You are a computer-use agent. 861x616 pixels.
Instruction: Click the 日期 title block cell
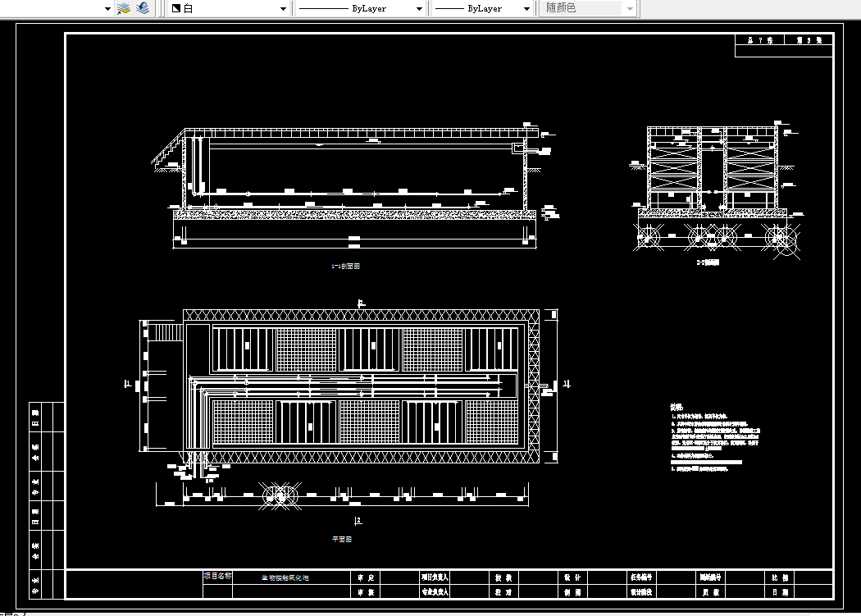pyautogui.click(x=780, y=592)
